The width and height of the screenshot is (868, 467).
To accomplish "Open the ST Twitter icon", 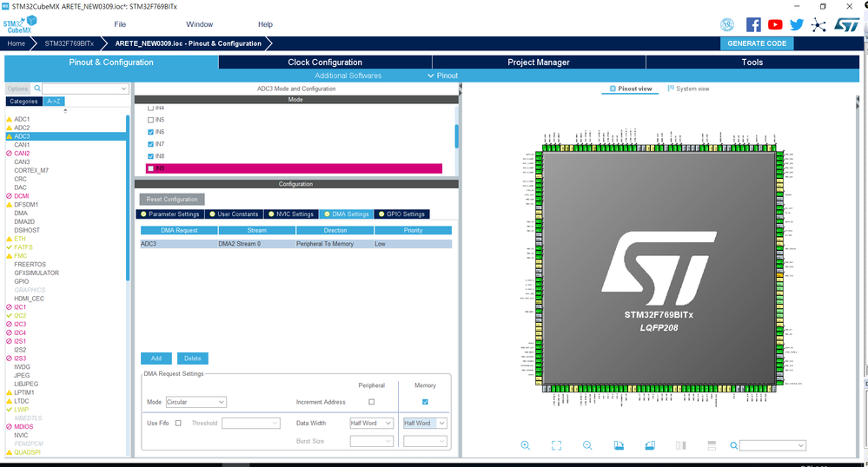I will pos(797,24).
